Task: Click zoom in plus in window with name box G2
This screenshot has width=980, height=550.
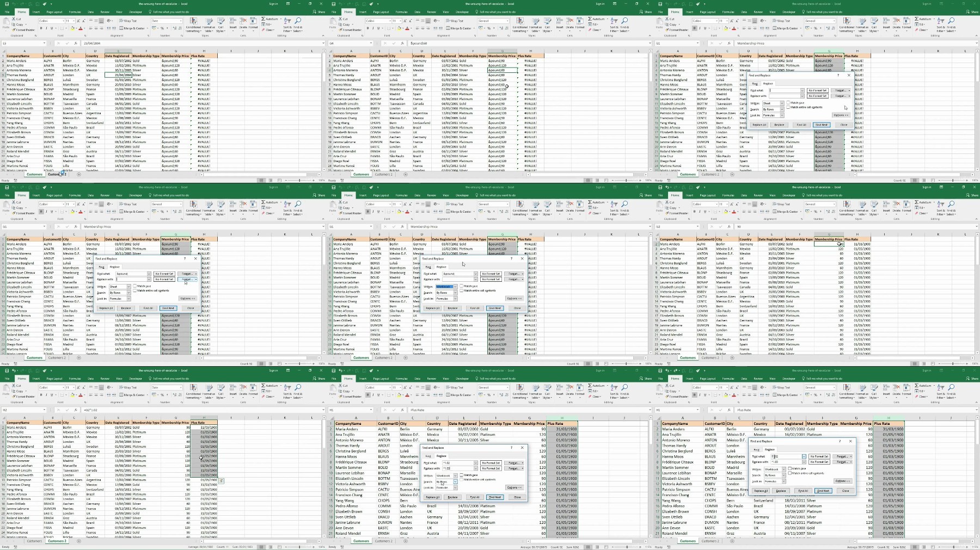Action: tap(967, 363)
